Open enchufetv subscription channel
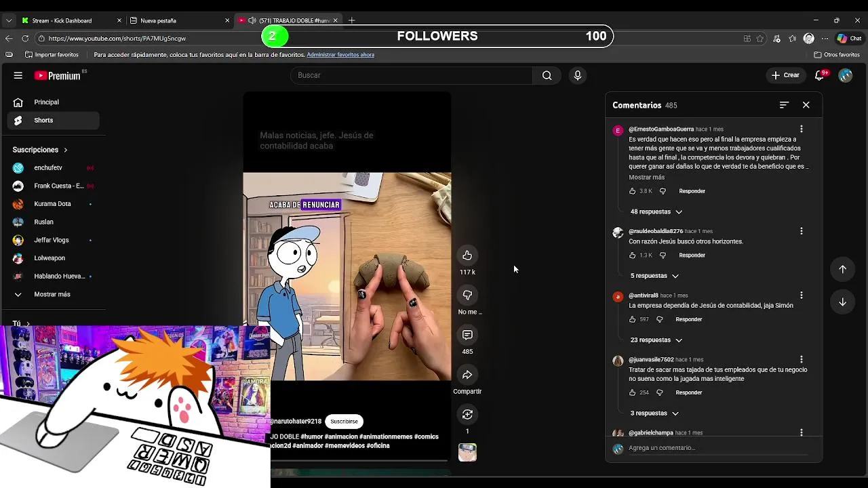 53,168
